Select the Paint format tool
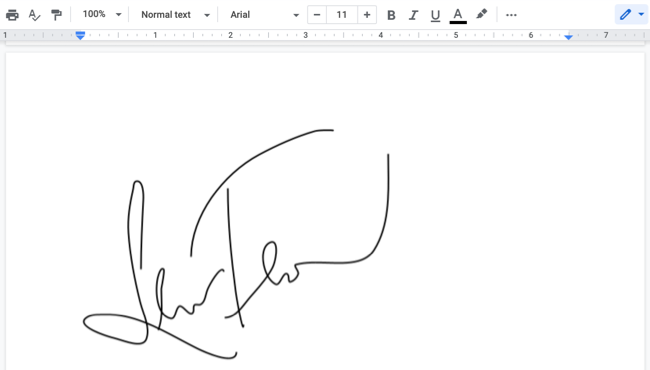Screen dimensions: 650x370 56,15
